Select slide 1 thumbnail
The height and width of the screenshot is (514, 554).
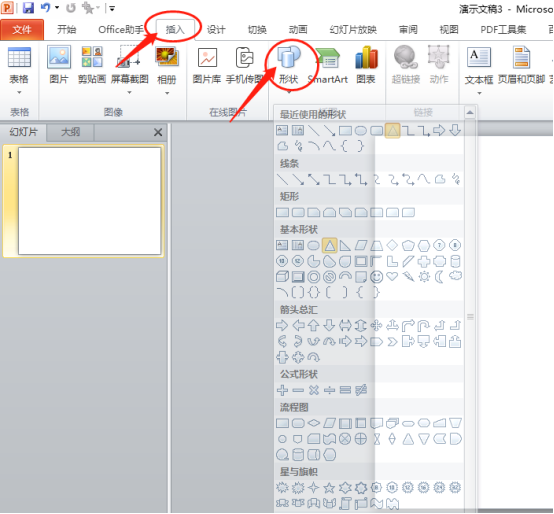[90, 201]
